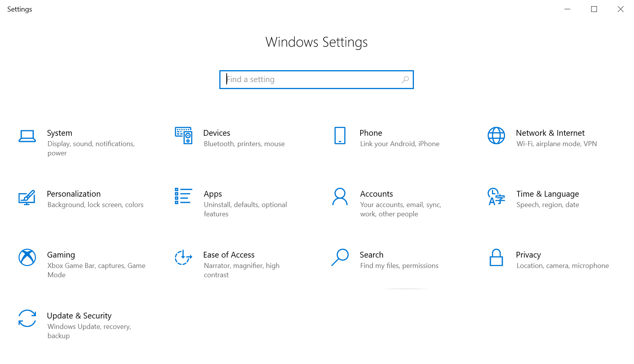634x364 pixels.
Task: Maximize the Settings window
Action: click(594, 9)
